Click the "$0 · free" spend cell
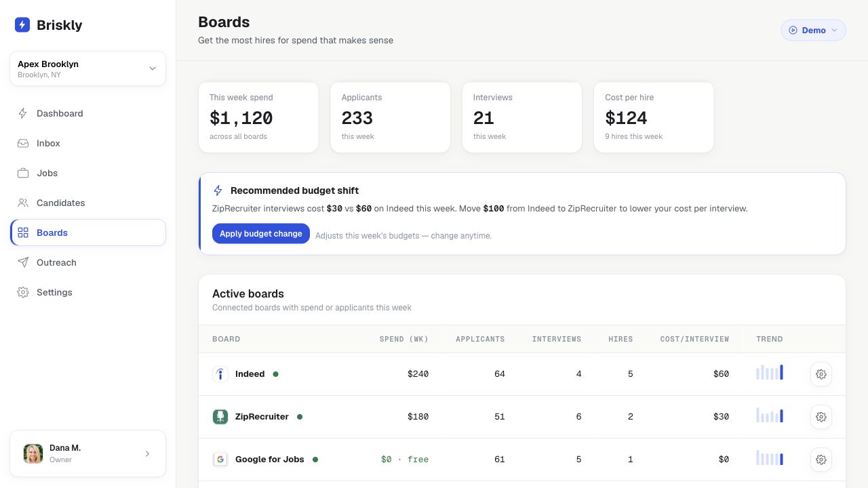Screen dimensions: 868x488 405,460
